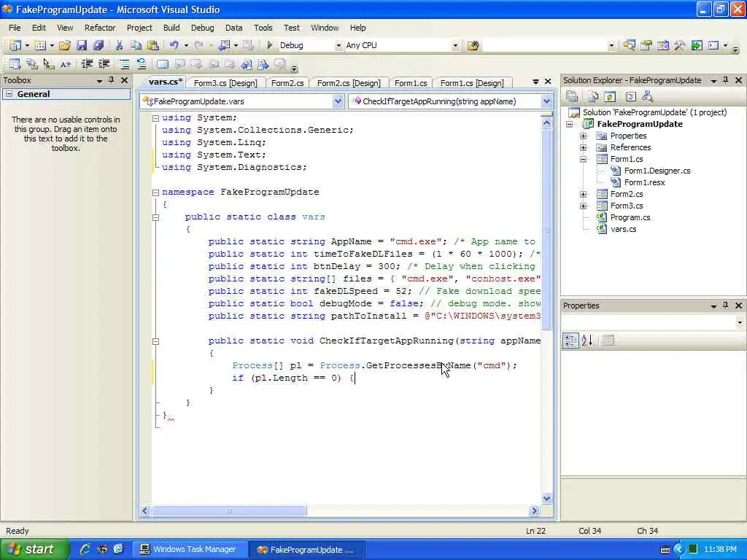Click the Solution Explorer Properties icon
The image size is (747, 560).
point(572,97)
